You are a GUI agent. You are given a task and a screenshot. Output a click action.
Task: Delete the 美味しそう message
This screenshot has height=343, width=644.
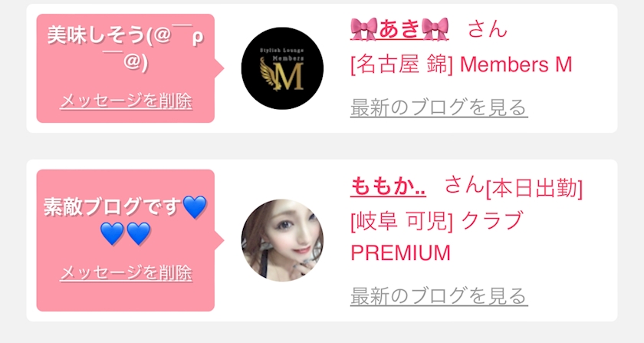coord(126,101)
